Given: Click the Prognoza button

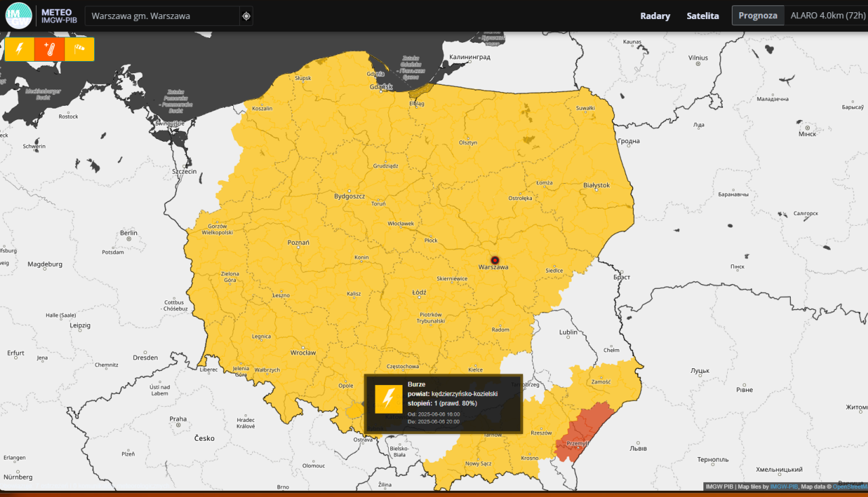Looking at the screenshot, I should [x=758, y=16].
